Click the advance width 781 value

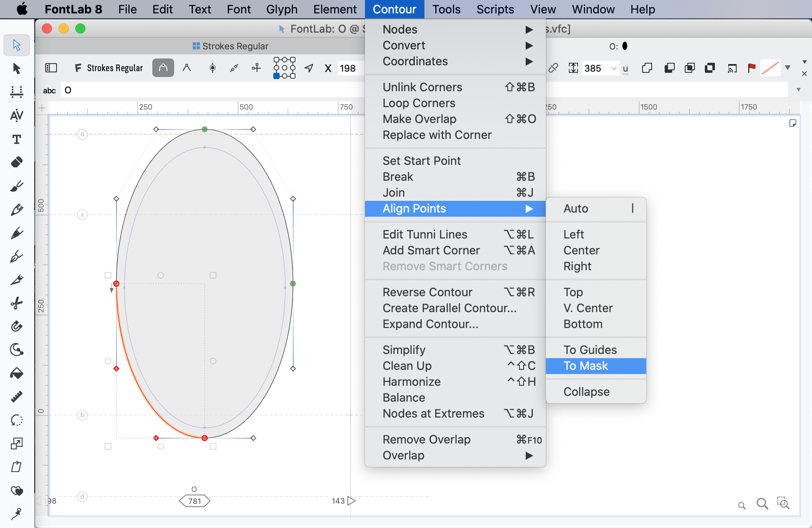(x=195, y=501)
